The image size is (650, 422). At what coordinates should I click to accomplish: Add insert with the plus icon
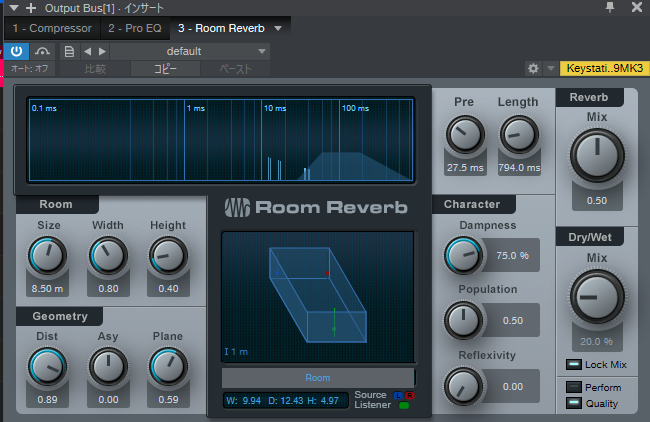click(x=31, y=7)
